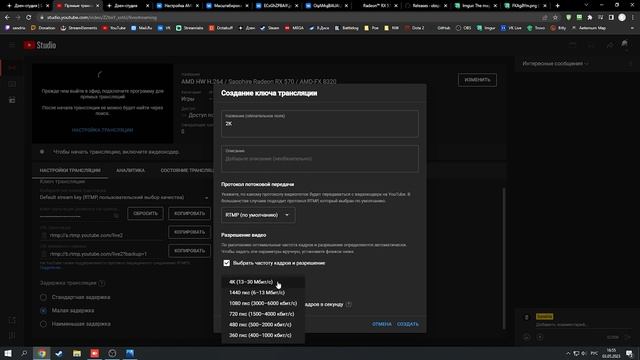Click the description input field
This screenshot has width=640, height=360.
tap(320, 159)
